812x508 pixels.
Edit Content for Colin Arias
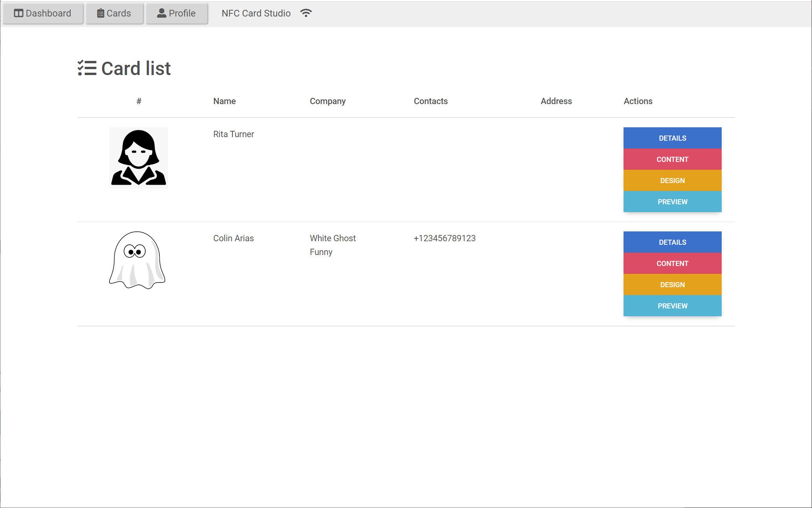click(x=672, y=264)
